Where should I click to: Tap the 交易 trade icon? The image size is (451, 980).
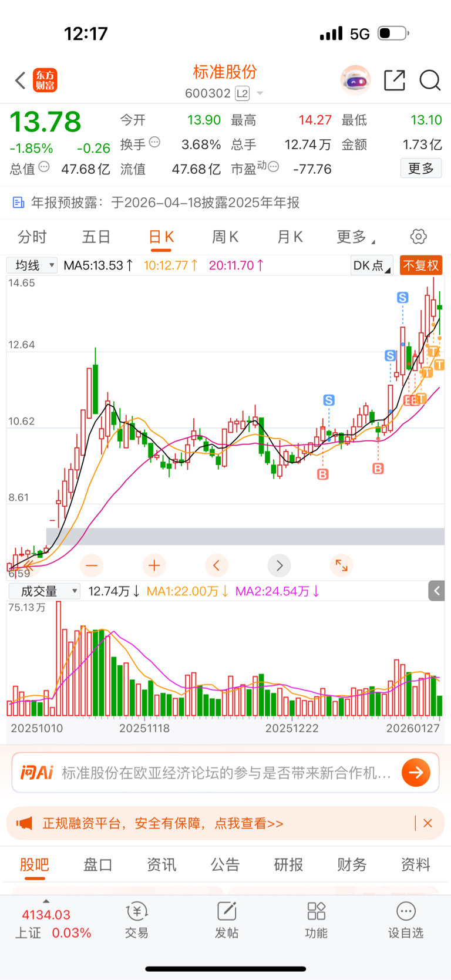pyautogui.click(x=137, y=912)
